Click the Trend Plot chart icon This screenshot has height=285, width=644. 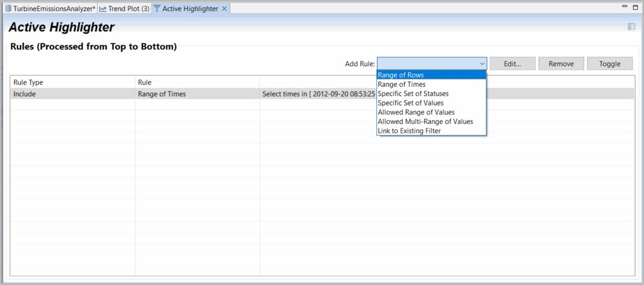click(x=103, y=9)
